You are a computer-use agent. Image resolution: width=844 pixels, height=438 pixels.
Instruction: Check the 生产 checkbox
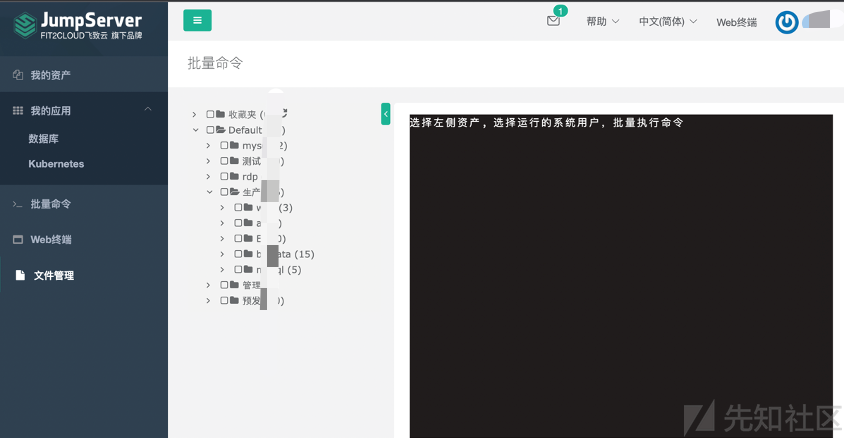pyautogui.click(x=224, y=192)
